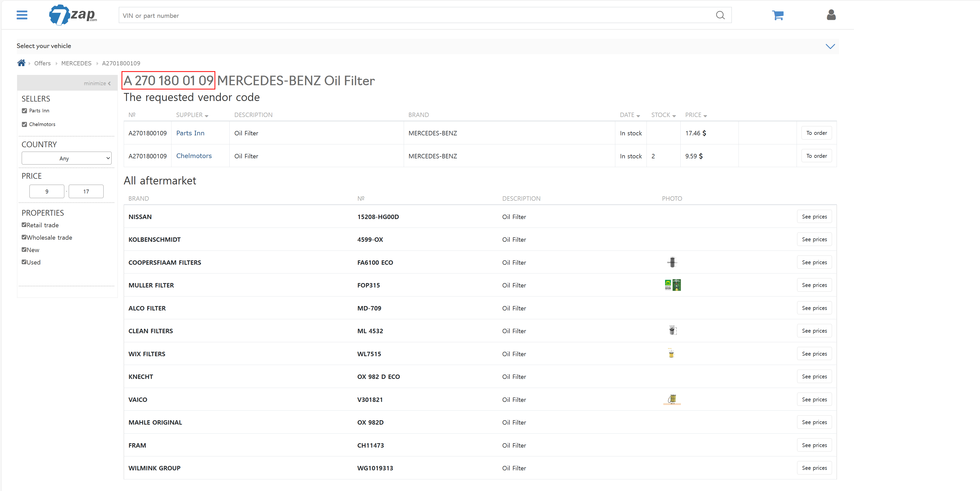Expand the Select your vehicle chevron
This screenshot has width=980, height=491.
830,46
